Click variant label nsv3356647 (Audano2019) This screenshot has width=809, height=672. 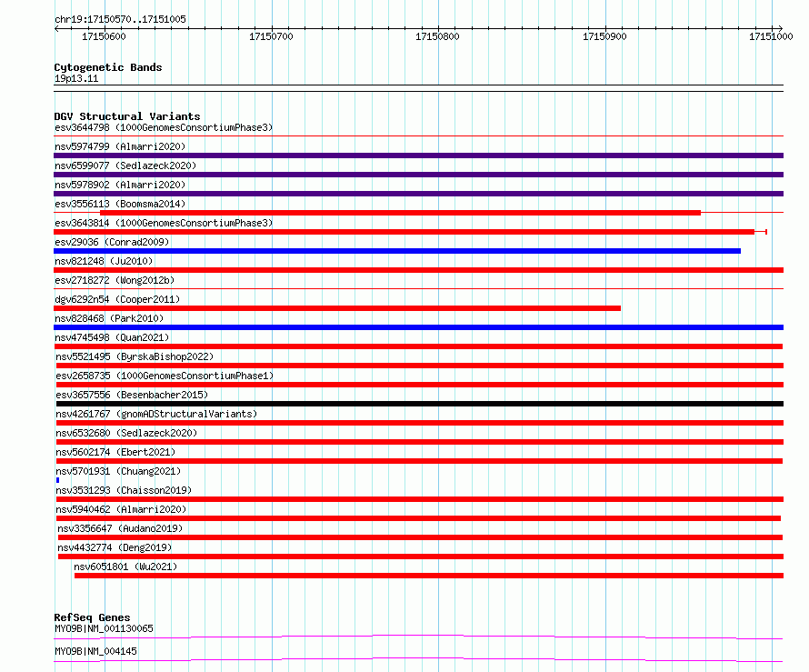click(x=120, y=528)
